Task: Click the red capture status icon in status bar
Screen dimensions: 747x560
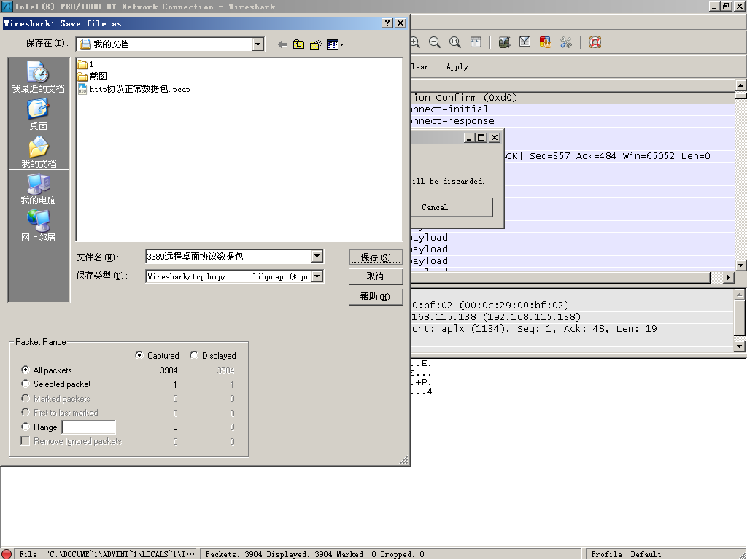Action: click(7, 554)
